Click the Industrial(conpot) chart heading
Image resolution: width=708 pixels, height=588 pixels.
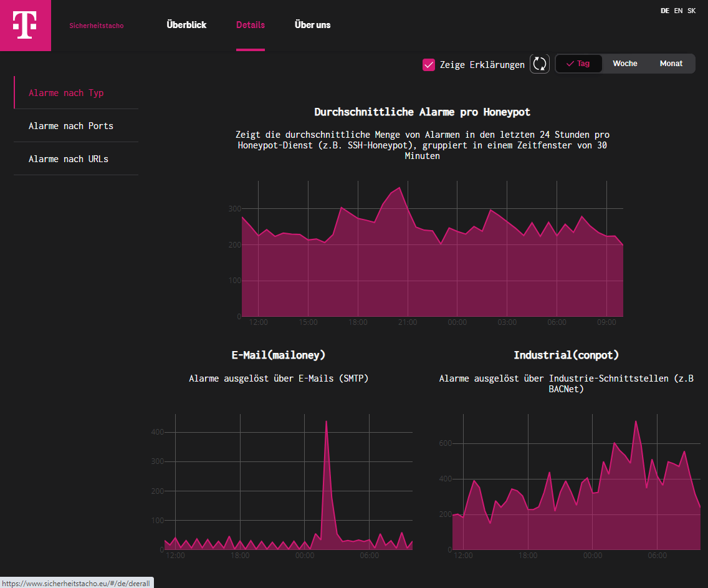coord(566,355)
